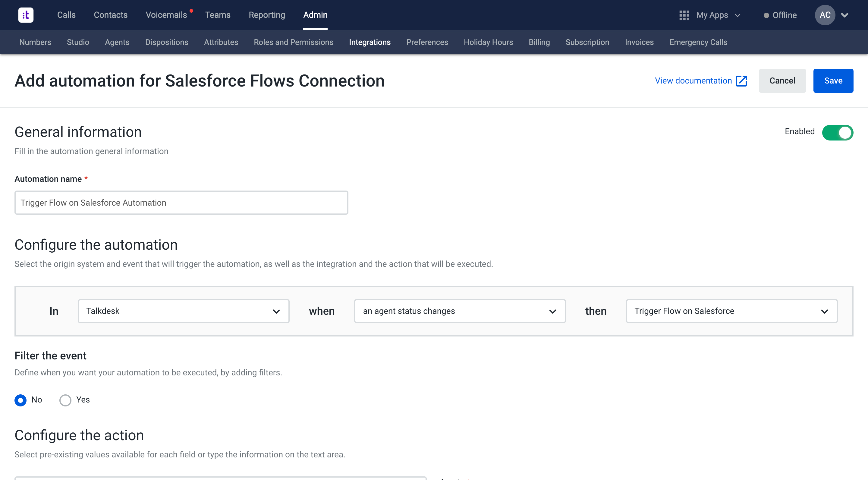Toggle the Enabled switch off
The height and width of the screenshot is (480, 868).
(837, 132)
